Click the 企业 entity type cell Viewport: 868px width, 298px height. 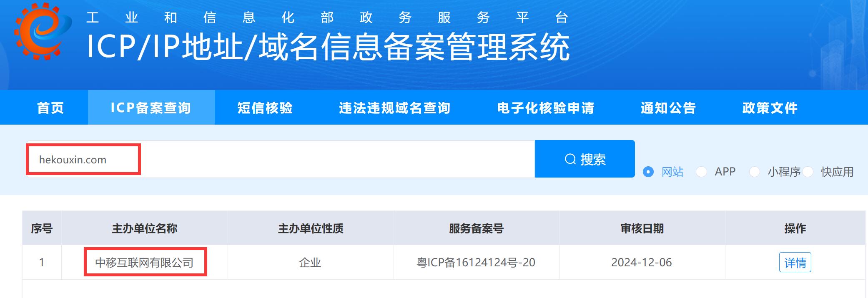point(310,263)
